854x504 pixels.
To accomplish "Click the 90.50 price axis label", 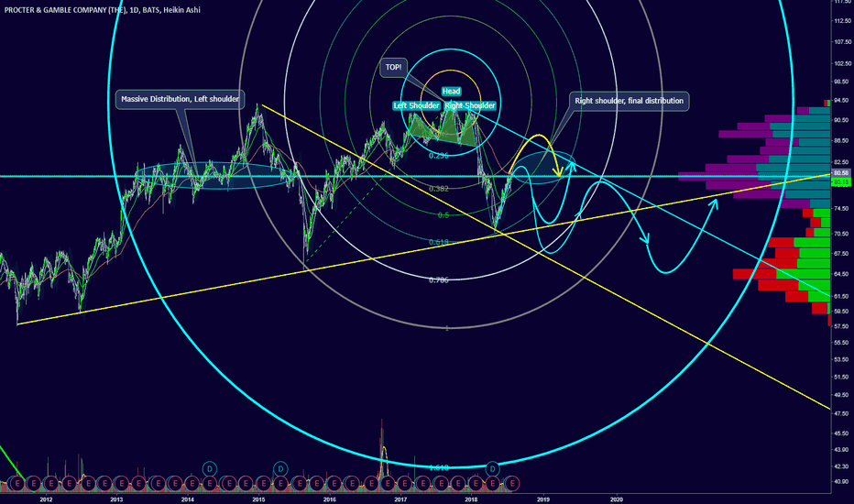I will (841, 120).
